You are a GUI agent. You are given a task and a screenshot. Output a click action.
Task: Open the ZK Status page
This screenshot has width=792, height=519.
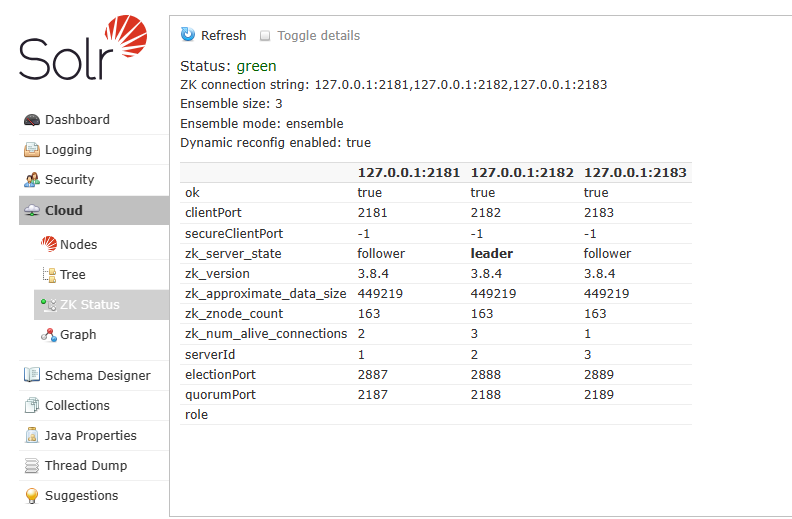coord(89,305)
